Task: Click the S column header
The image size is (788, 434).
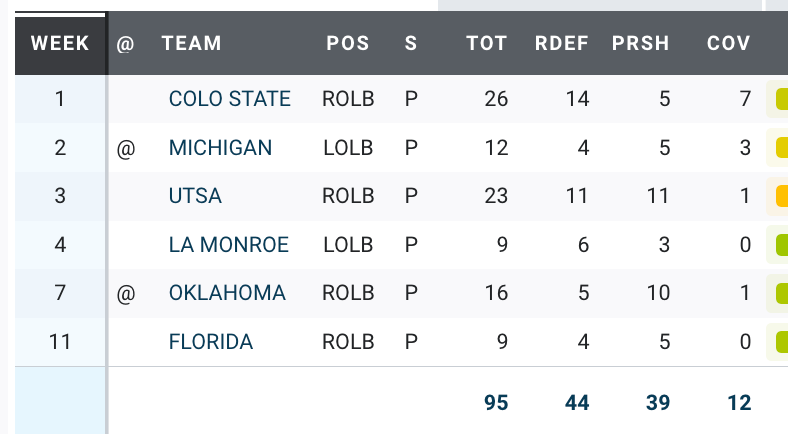Action: point(411,43)
